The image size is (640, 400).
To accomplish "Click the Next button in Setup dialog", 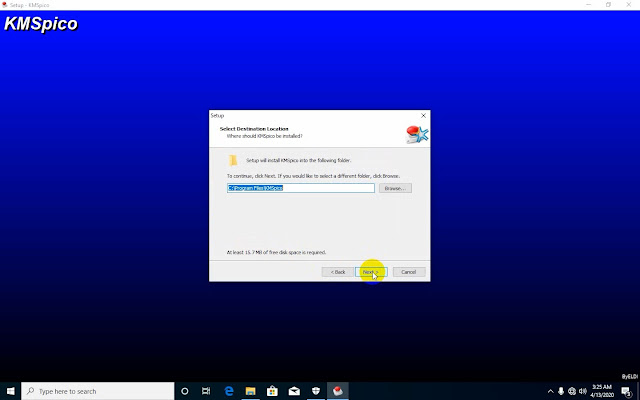I will (x=371, y=272).
